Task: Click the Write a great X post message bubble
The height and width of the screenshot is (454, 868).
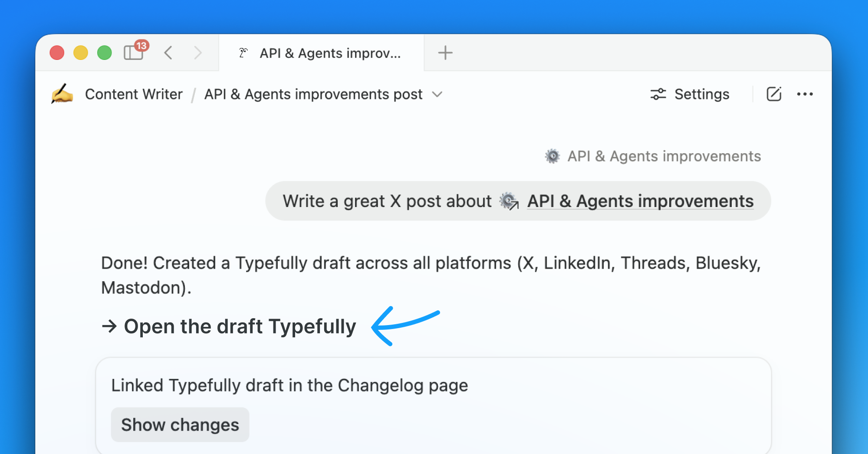Action: [518, 201]
